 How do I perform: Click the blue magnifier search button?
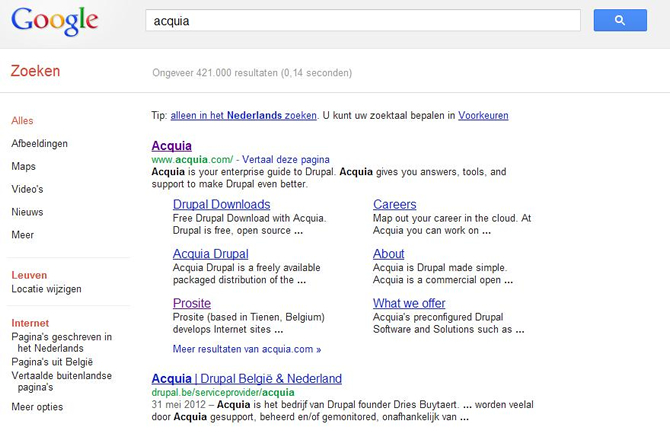620,20
